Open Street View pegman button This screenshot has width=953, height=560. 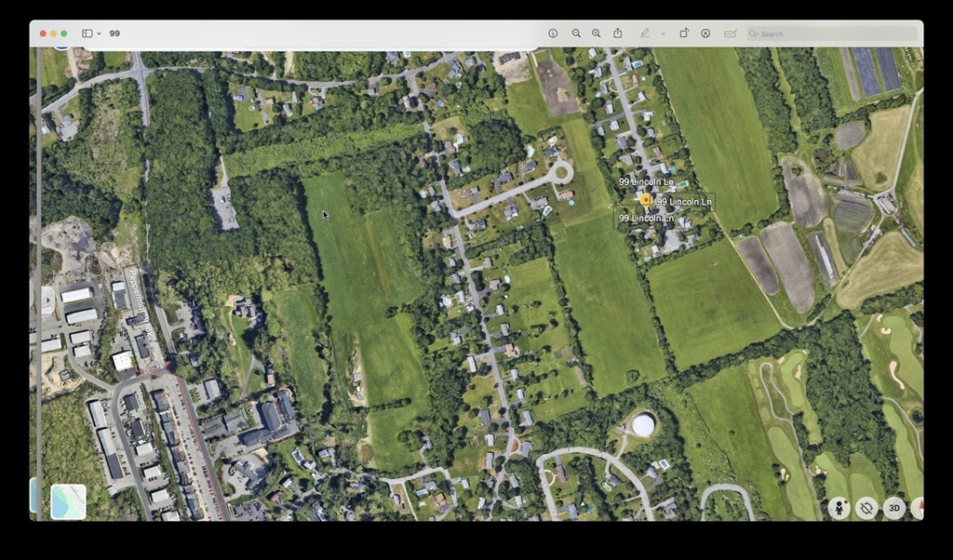[839, 508]
